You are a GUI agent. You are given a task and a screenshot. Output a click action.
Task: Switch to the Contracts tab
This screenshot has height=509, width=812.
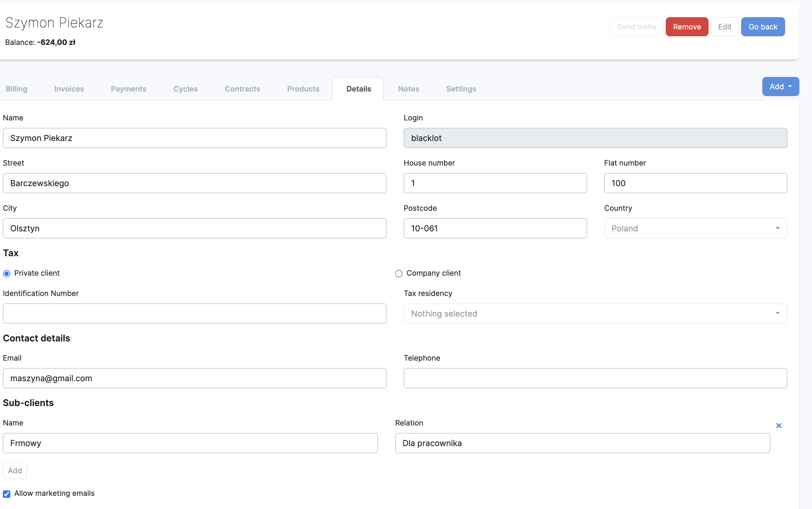[x=242, y=89]
